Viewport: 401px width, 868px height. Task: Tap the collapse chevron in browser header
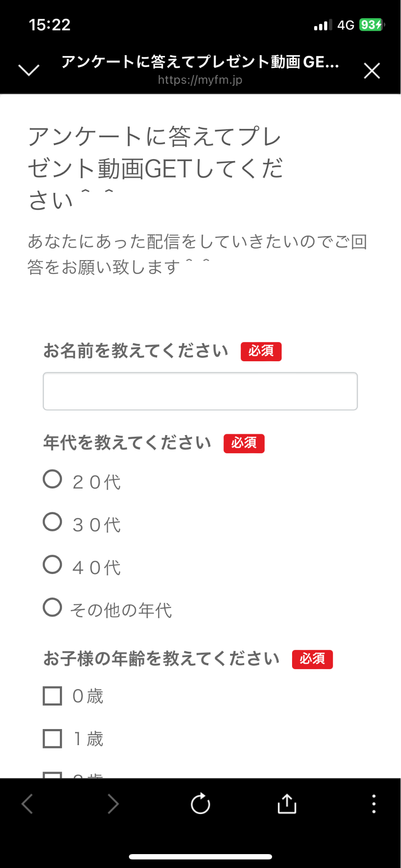point(29,70)
